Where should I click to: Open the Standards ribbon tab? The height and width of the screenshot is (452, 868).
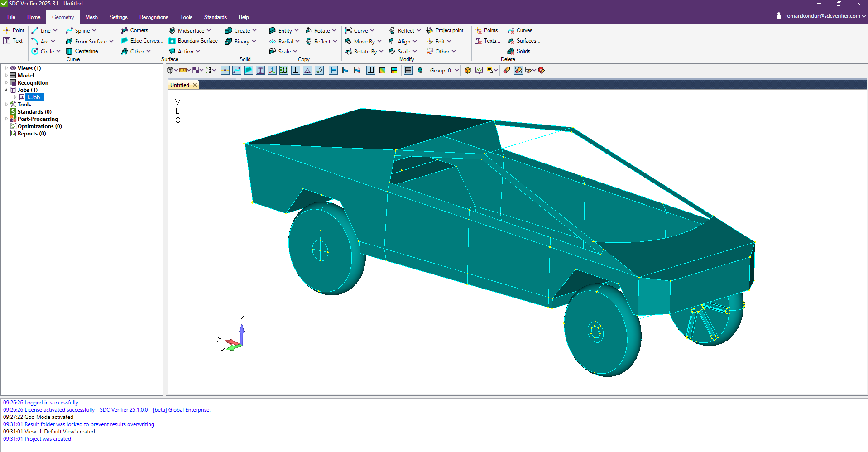click(216, 17)
